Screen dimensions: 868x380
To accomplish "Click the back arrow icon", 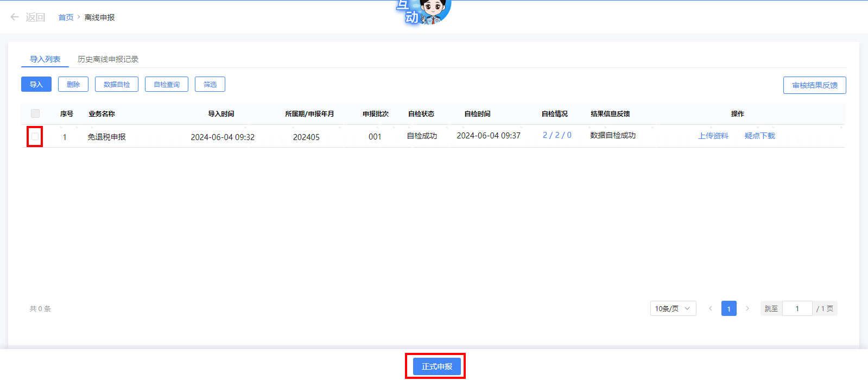I will [x=15, y=17].
